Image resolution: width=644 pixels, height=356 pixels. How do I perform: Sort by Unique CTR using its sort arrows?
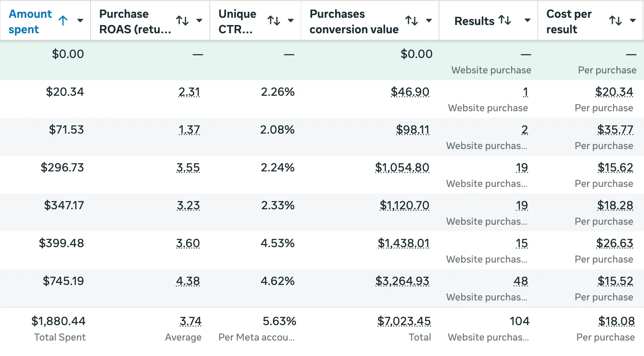coord(274,21)
